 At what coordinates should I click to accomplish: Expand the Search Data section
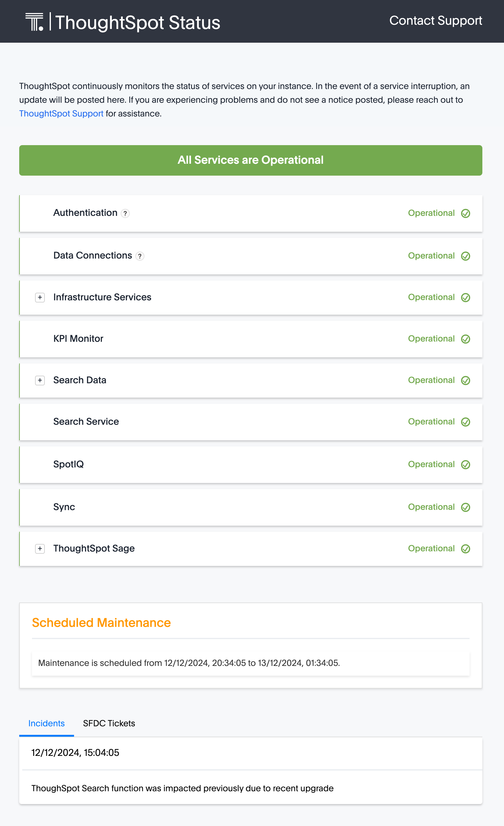40,381
